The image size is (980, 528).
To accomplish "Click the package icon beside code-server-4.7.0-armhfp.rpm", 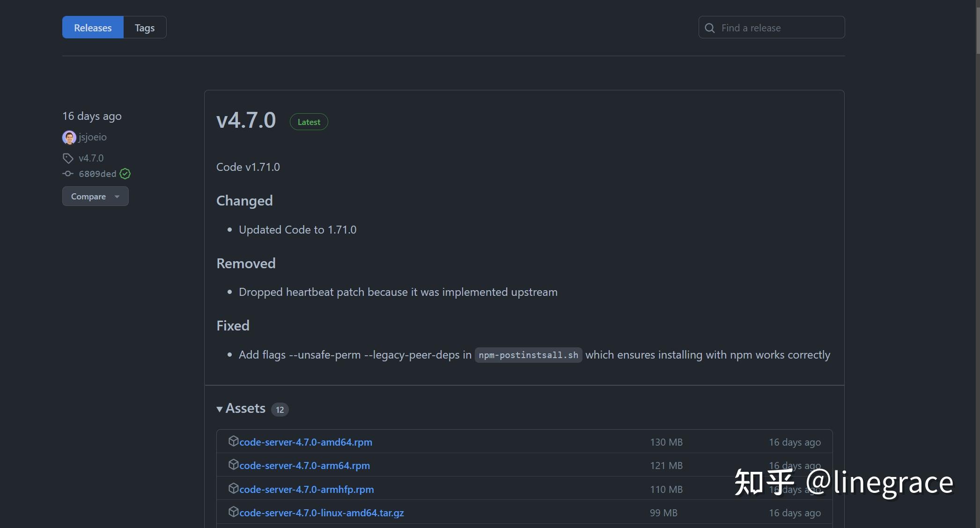I will pos(234,489).
